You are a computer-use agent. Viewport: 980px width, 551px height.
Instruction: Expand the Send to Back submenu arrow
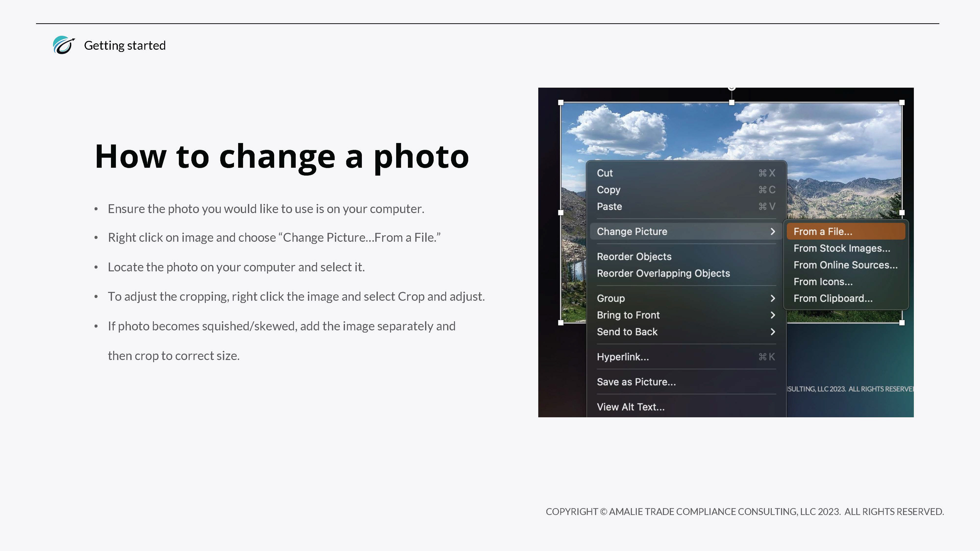click(x=772, y=332)
